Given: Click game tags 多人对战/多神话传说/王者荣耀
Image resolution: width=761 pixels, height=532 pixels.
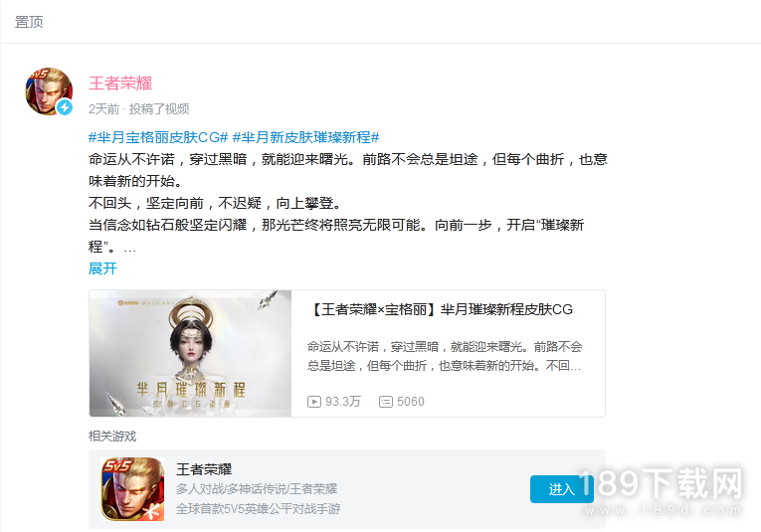Looking at the screenshot, I should [x=257, y=489].
